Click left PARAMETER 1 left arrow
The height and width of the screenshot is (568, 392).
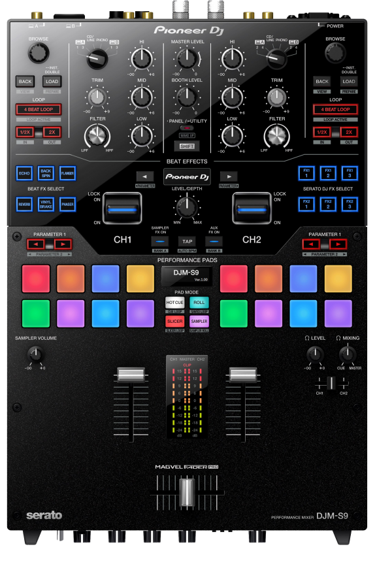pos(35,244)
